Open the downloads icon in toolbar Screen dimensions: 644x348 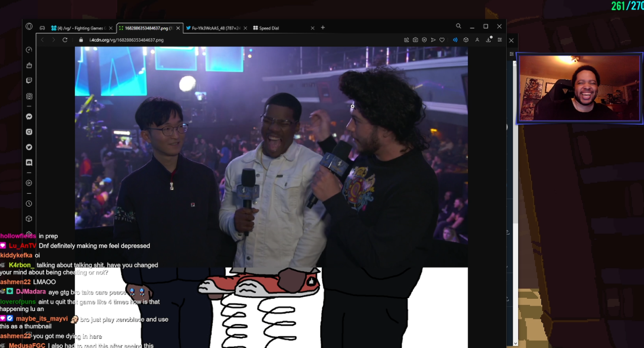[x=489, y=40]
